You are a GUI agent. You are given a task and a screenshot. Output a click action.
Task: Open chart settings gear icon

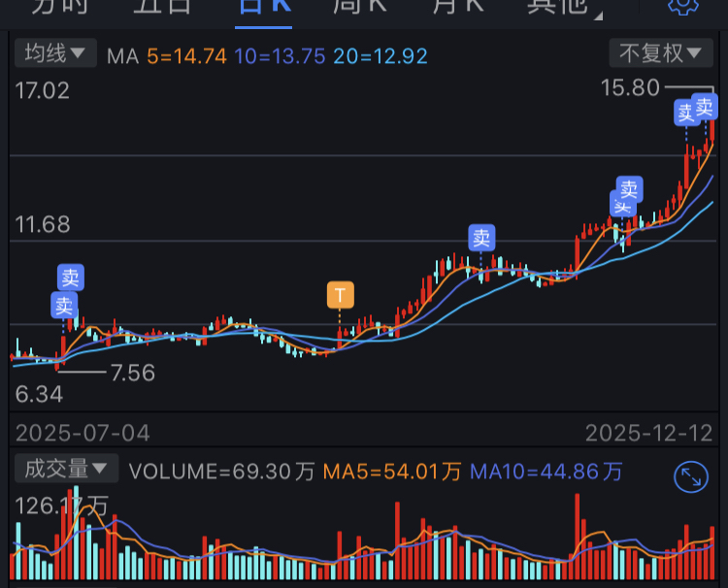pos(683,6)
